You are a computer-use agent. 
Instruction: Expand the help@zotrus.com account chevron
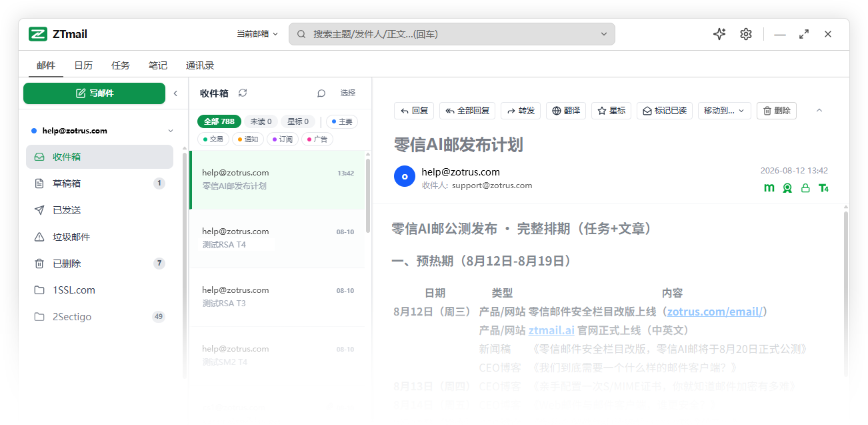point(170,131)
